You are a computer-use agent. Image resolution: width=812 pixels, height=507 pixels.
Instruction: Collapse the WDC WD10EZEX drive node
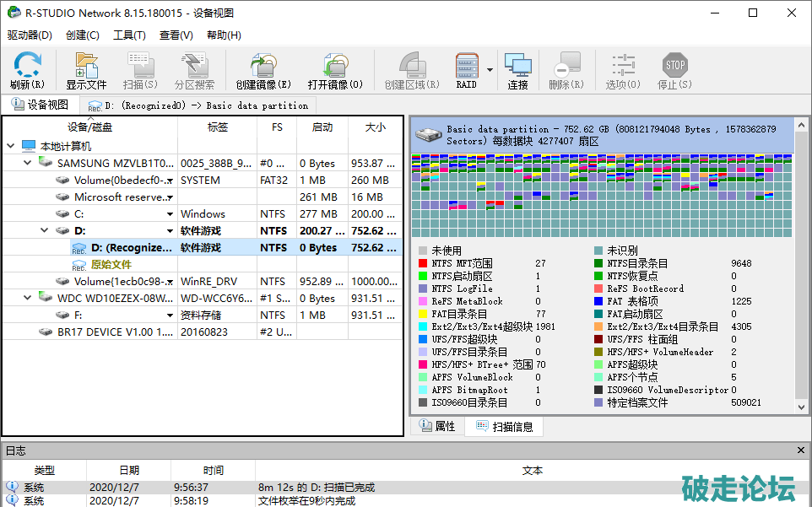pos(27,298)
